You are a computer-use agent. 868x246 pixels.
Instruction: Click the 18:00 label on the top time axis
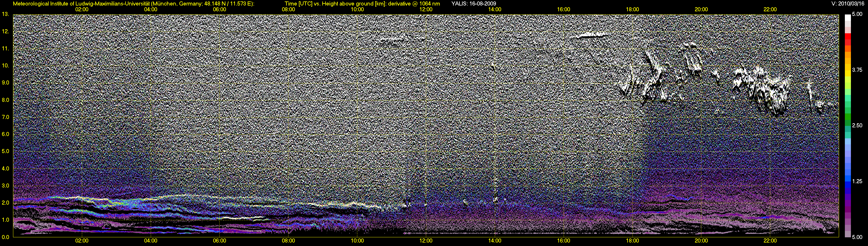(x=632, y=10)
